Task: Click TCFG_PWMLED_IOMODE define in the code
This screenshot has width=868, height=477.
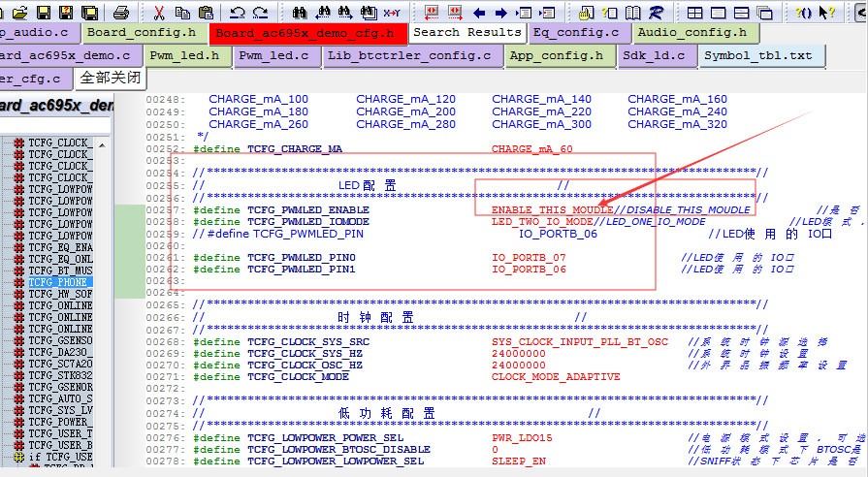Action: (x=307, y=222)
